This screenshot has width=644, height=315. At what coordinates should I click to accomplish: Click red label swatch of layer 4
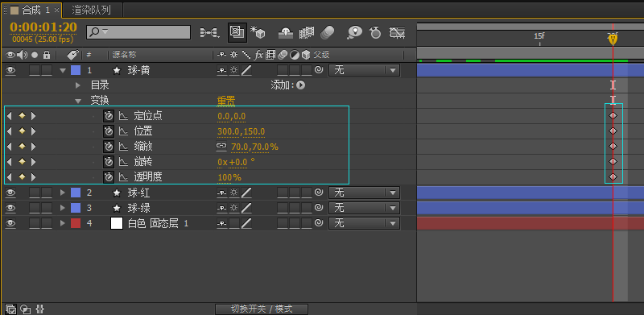[x=76, y=223]
